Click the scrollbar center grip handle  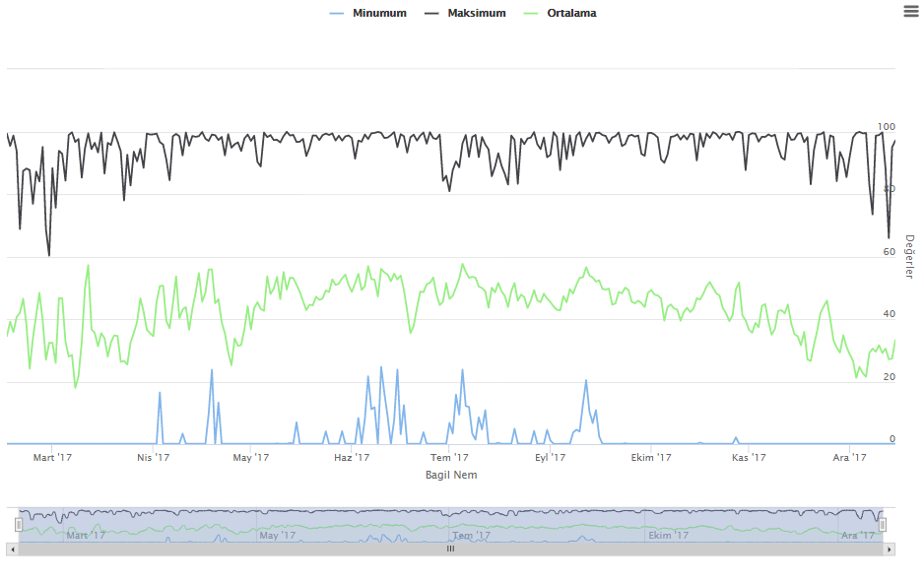point(451,549)
